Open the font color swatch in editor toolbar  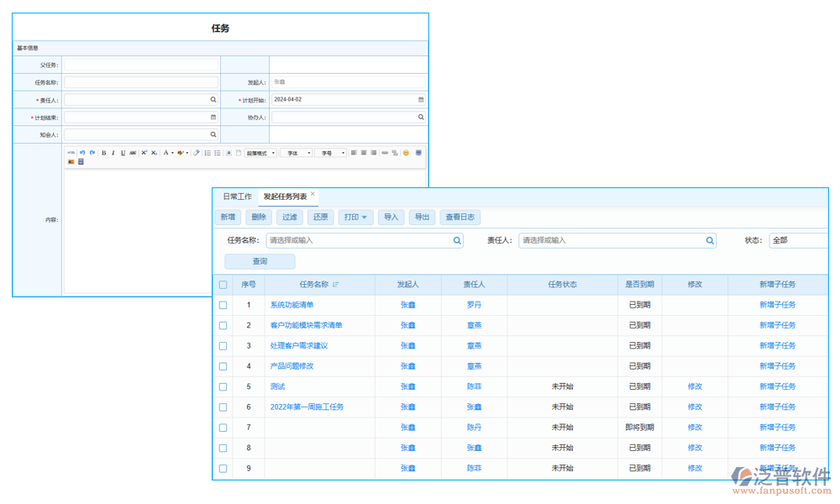point(166,153)
